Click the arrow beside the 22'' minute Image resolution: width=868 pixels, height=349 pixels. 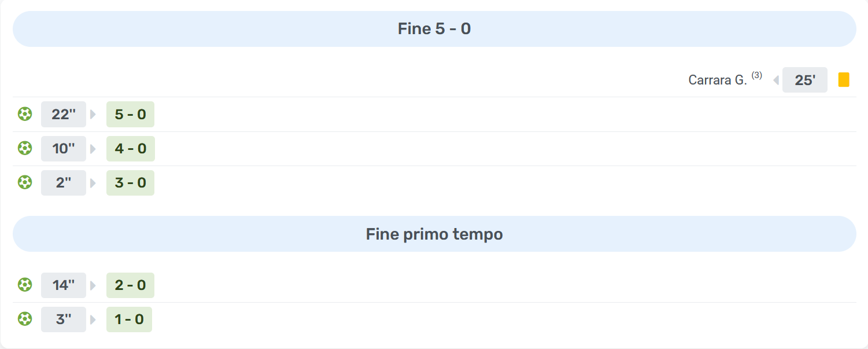pos(93,115)
